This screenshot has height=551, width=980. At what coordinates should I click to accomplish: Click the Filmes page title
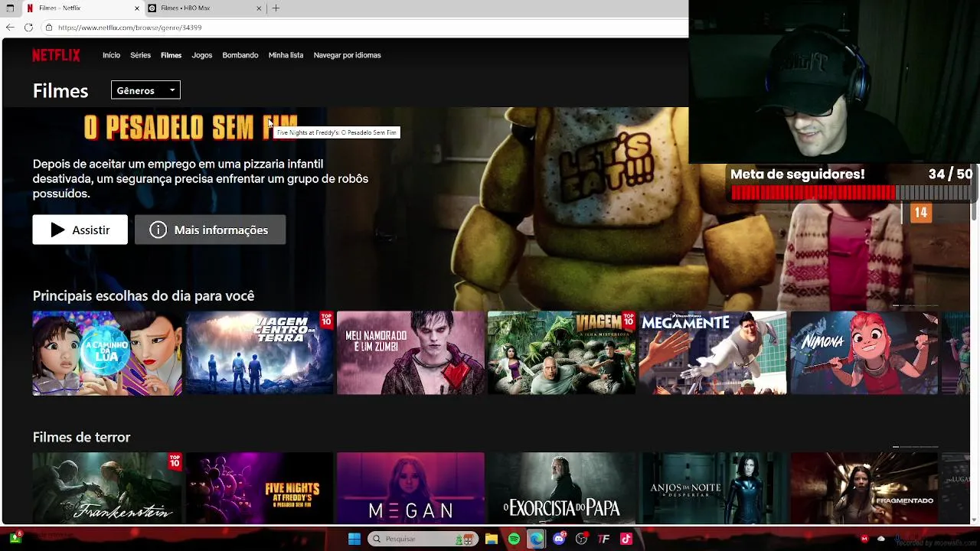pyautogui.click(x=60, y=91)
